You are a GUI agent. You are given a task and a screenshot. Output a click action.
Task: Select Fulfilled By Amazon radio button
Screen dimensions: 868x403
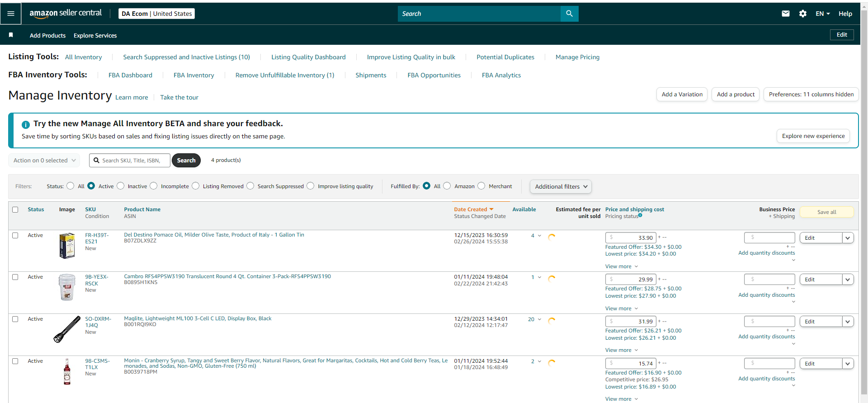point(447,186)
